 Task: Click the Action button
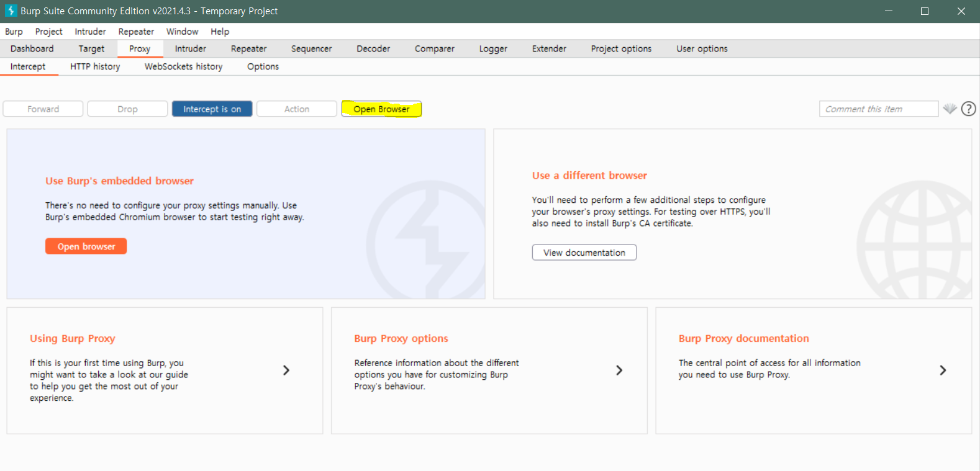tap(297, 109)
